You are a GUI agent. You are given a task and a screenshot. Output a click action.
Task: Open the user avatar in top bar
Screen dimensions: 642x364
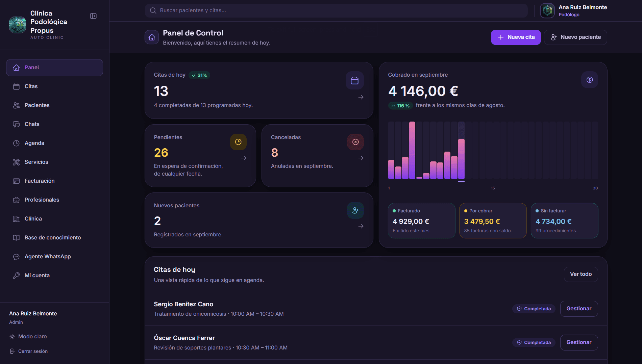(547, 10)
